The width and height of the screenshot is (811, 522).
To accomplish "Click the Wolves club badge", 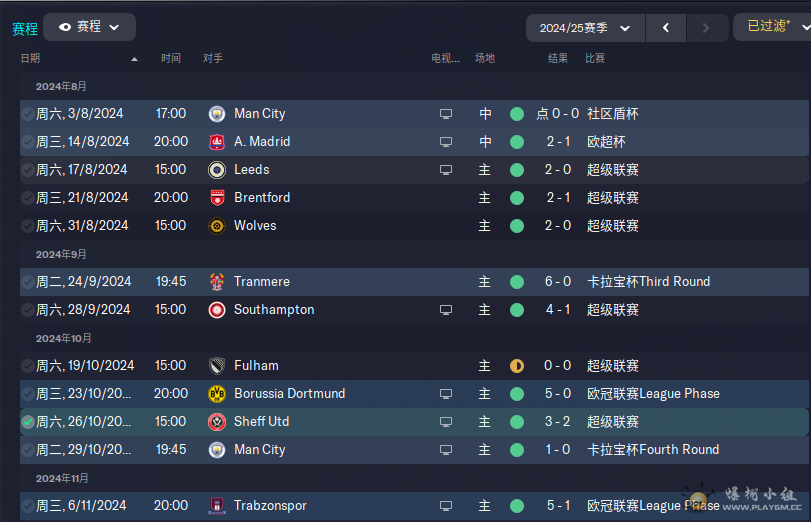I will coord(217,226).
